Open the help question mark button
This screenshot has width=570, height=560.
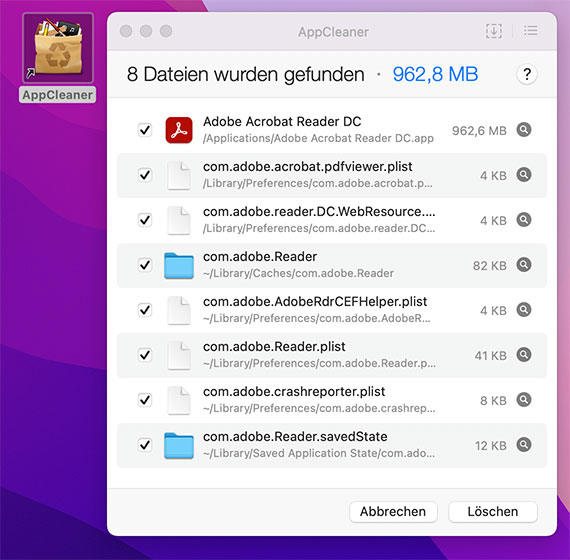(527, 74)
